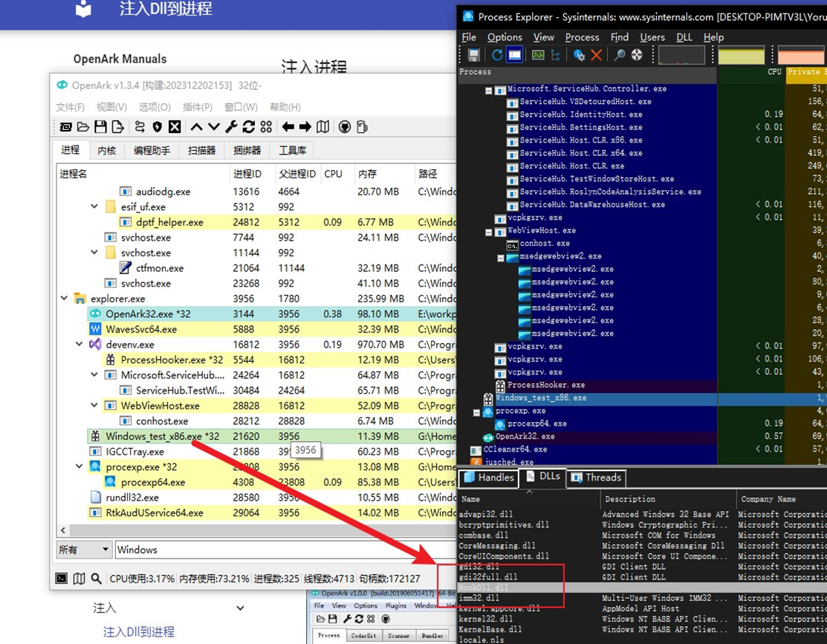Screen dimensions: 827x644
Task: Collapse the WebViewHost.exe node in OpenArk
Action: click(94, 406)
